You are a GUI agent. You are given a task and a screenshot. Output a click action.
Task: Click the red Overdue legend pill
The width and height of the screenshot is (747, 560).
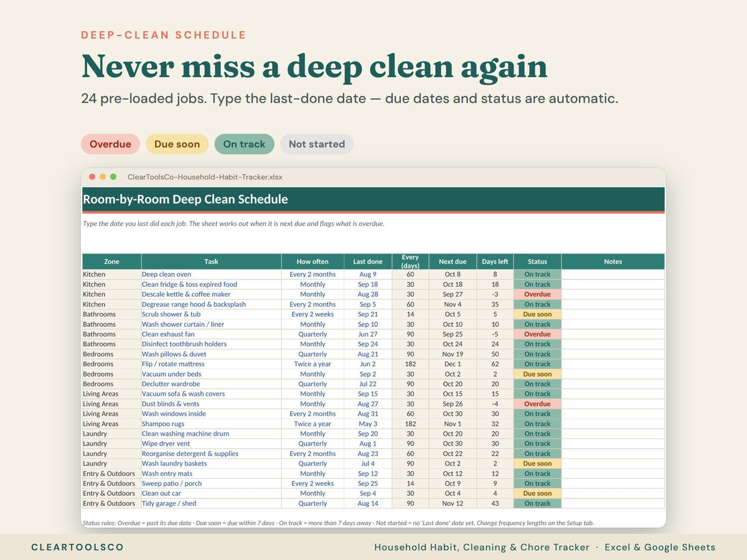(110, 144)
